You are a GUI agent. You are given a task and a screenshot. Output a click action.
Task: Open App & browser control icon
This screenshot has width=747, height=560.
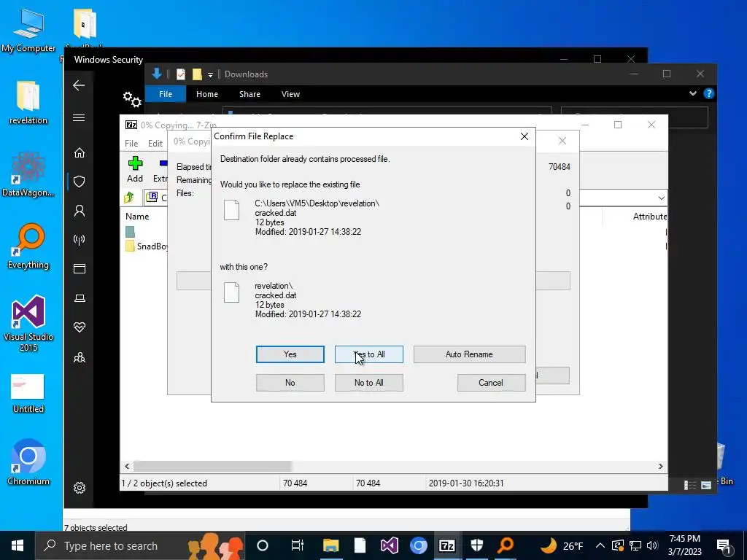click(x=79, y=268)
